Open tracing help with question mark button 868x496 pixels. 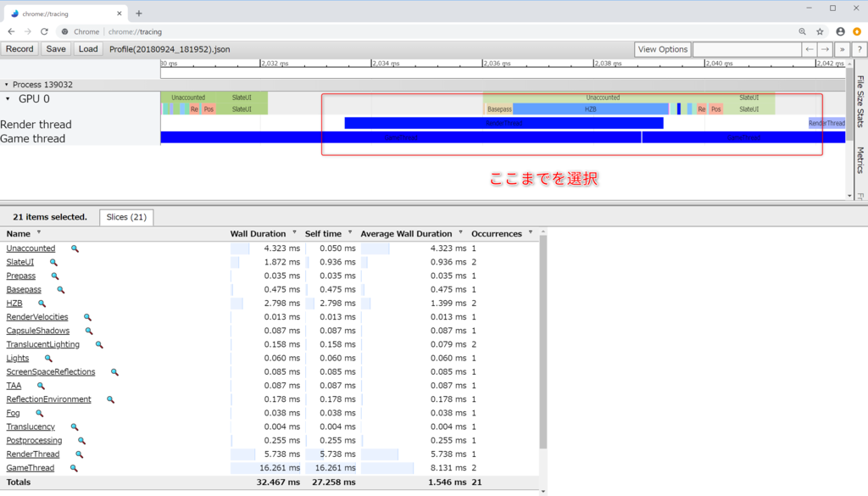[x=860, y=49]
